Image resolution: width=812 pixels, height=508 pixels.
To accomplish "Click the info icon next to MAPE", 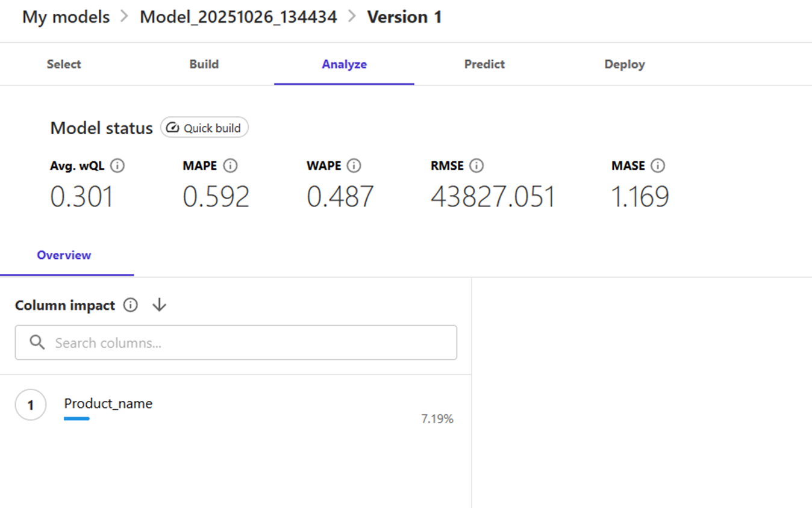I will [x=230, y=166].
